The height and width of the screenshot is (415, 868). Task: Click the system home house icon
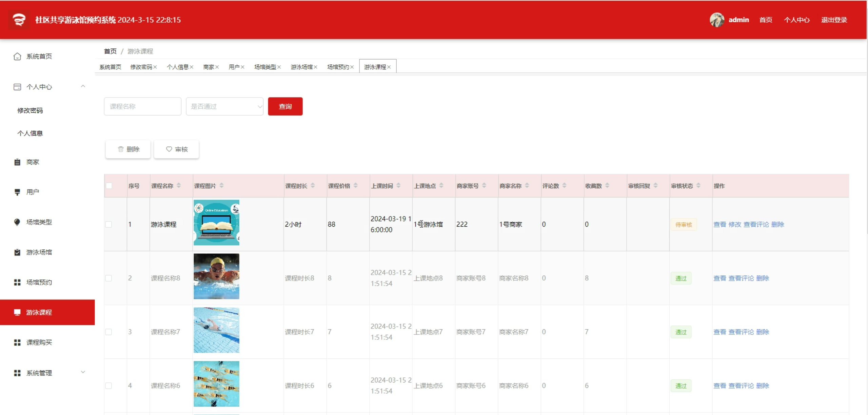17,56
